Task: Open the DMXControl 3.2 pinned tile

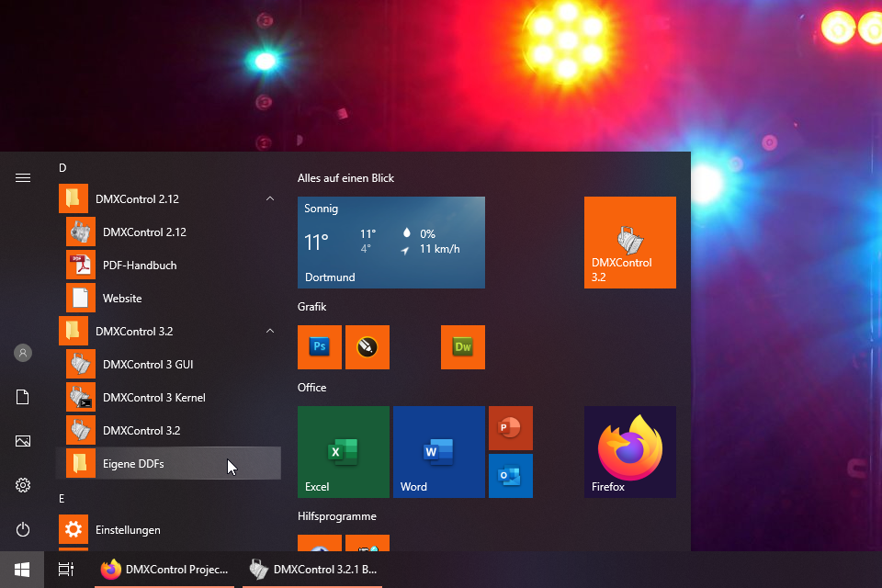Action: click(629, 243)
